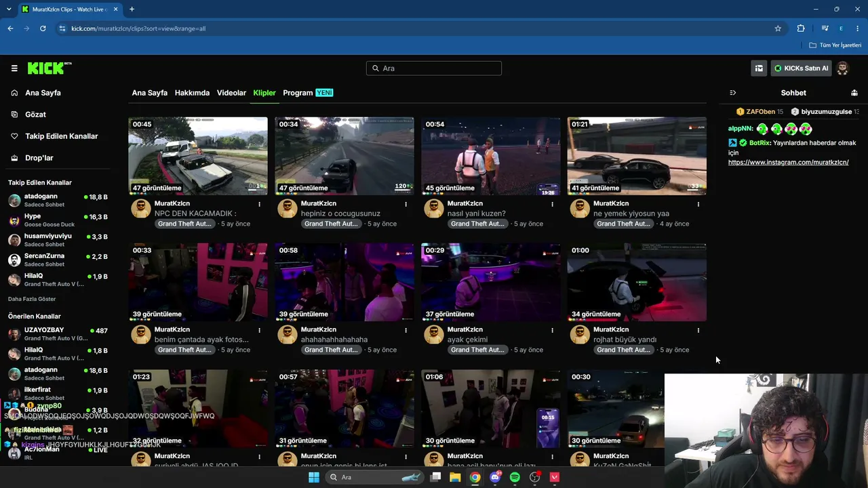Screen dimensions: 868x488
Task: Open UZAYOZBAY in recommended channels
Action: (58, 333)
